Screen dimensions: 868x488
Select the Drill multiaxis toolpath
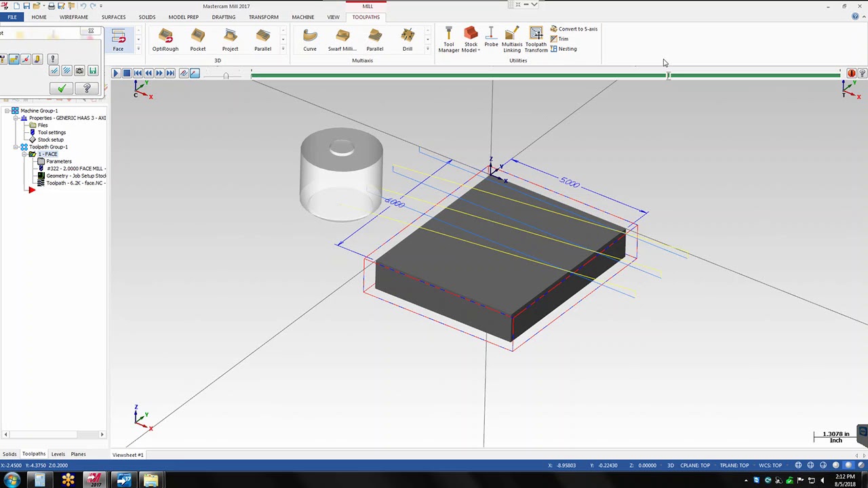coord(408,40)
